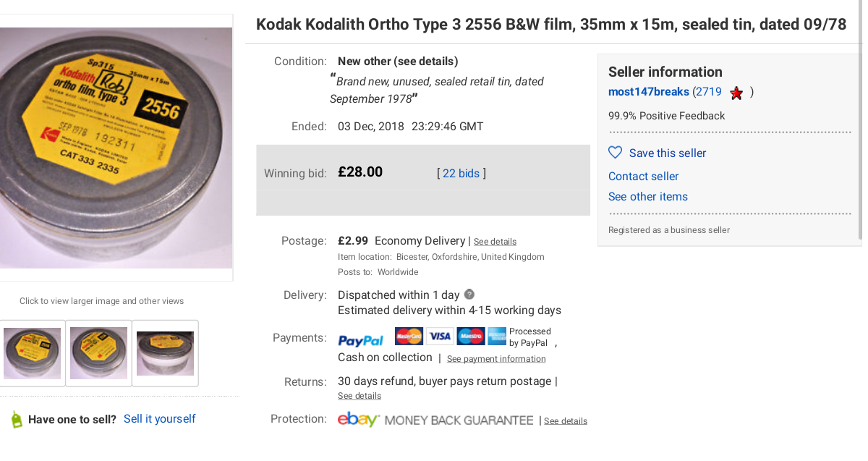Open See other items link
Image resolution: width=868 pixels, height=461 pixels.
pyautogui.click(x=647, y=196)
